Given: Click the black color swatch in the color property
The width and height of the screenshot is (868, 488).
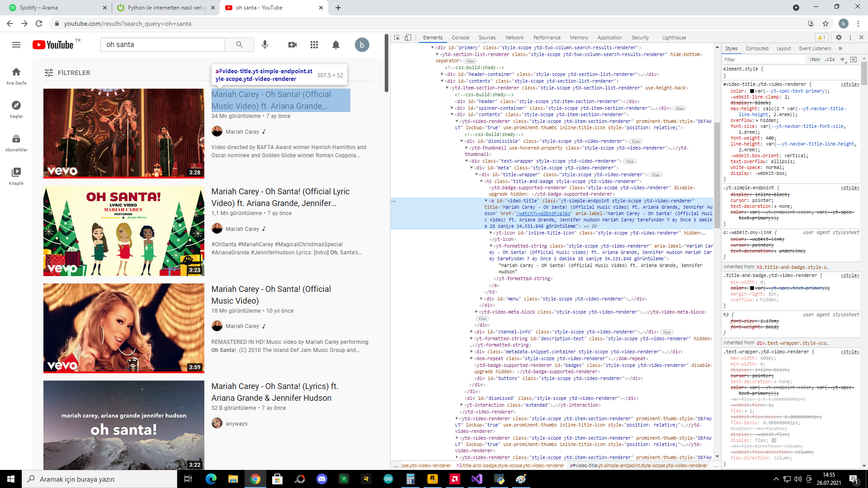Looking at the screenshot, I should point(752,91).
